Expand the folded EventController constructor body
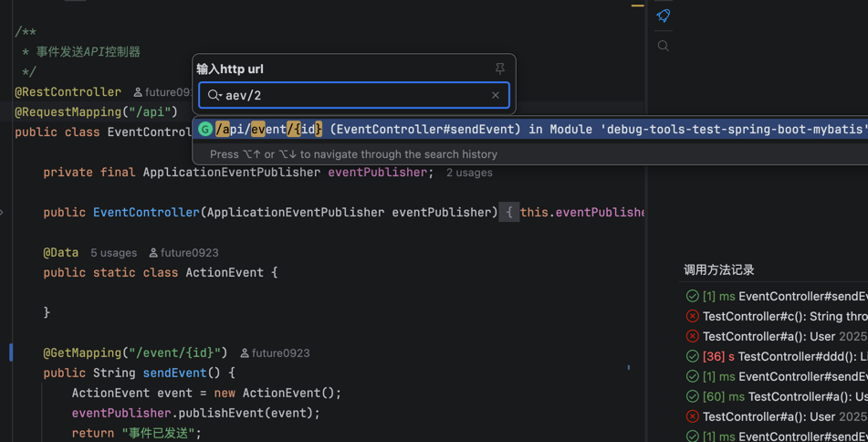 (509, 213)
